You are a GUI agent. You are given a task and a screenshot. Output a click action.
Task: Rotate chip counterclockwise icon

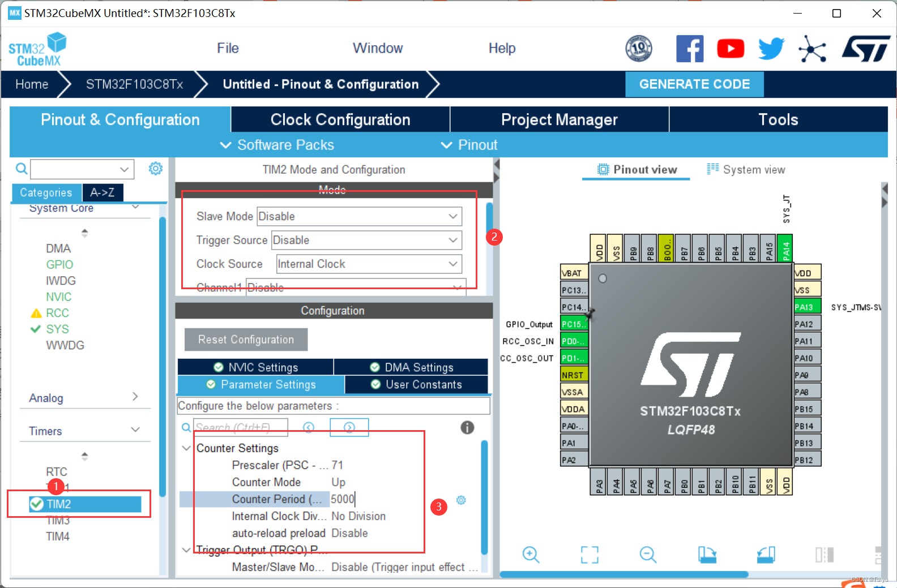[766, 555]
